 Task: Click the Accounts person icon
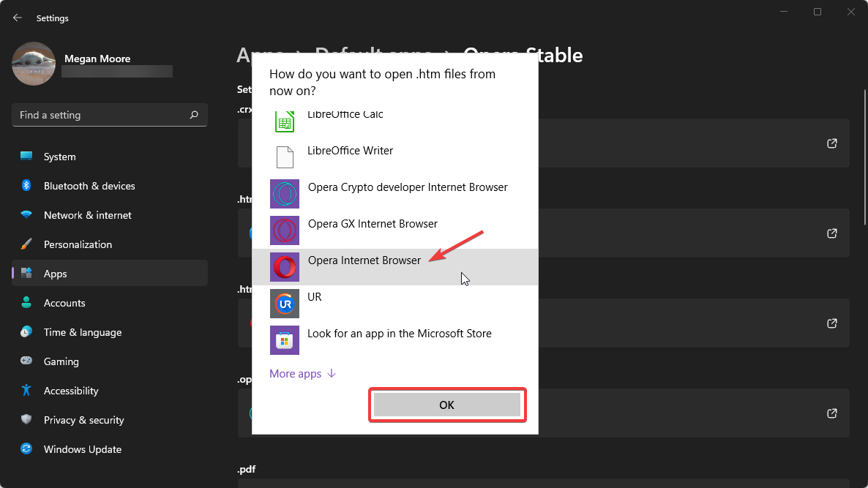[x=26, y=302]
